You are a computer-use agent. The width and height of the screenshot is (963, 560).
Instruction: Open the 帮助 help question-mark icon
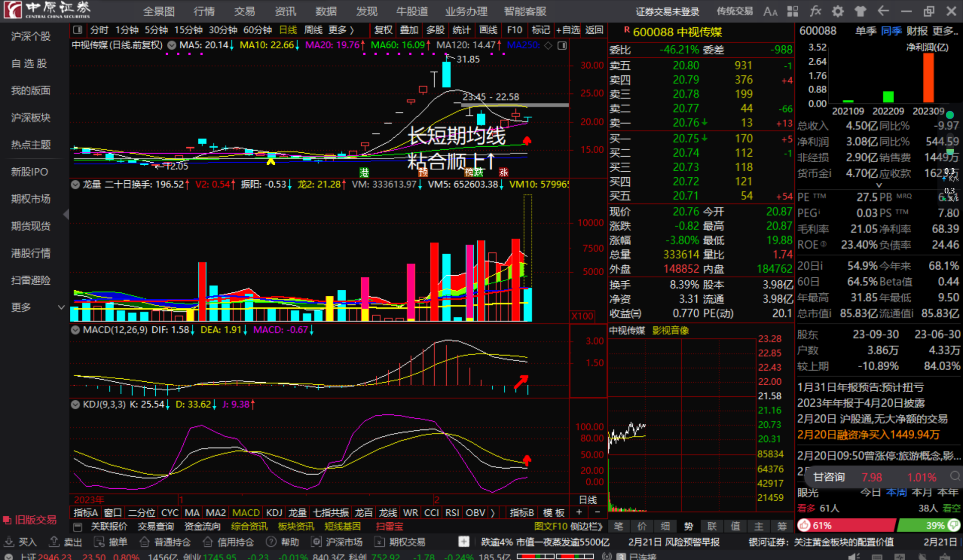pos(271,542)
